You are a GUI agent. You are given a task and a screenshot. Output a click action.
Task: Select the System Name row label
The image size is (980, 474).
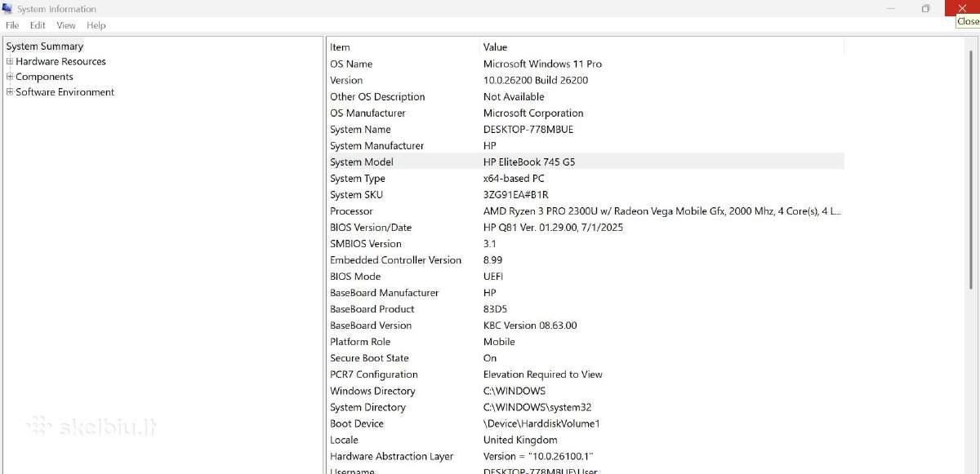[x=360, y=129]
